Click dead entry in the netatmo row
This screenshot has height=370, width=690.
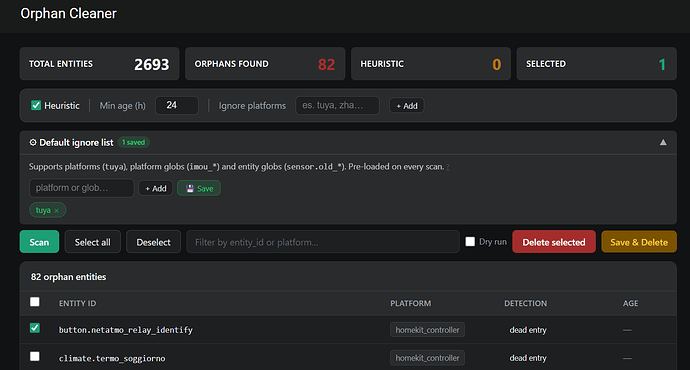click(x=528, y=330)
